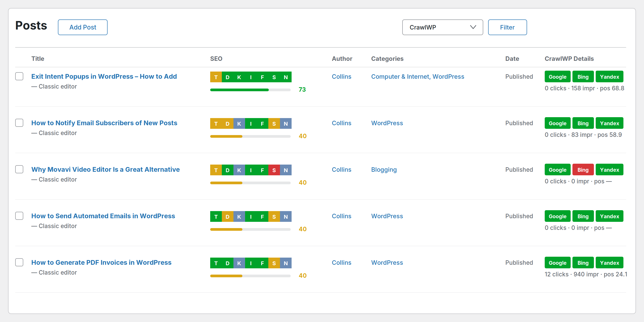The height and width of the screenshot is (322, 644).
Task: Click the Date column header
Action: (512, 59)
